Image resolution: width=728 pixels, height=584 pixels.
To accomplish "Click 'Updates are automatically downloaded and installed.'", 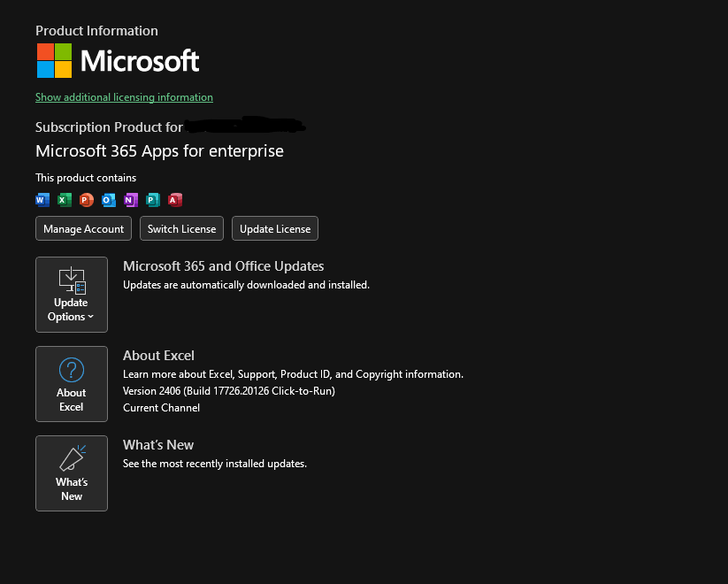I will click(x=246, y=285).
